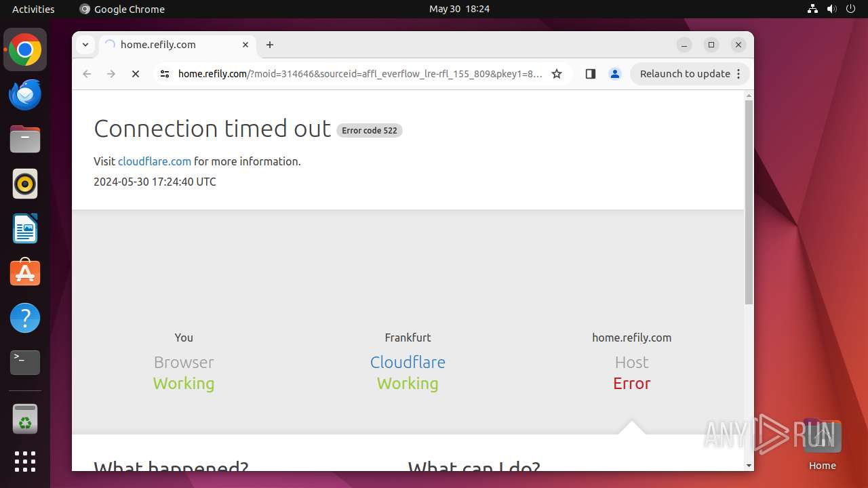Open Google Chrome from the dock
The image size is (868, 488).
25,50
